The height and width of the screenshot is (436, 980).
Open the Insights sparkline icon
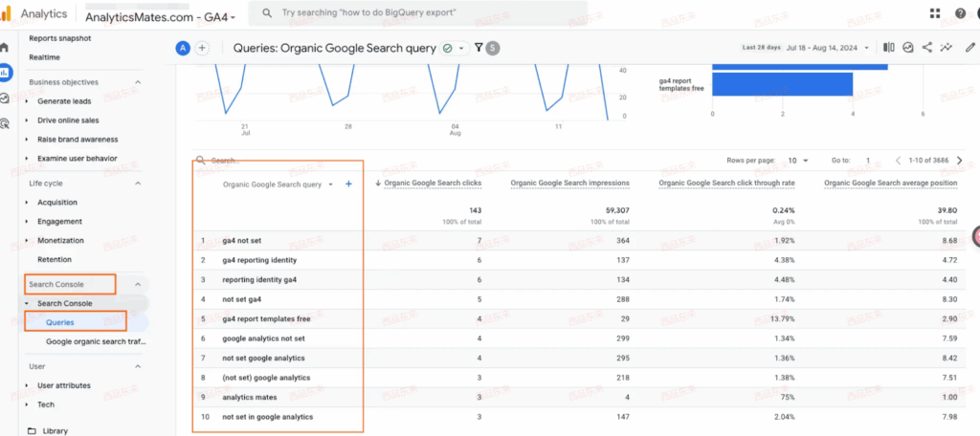tap(946, 47)
